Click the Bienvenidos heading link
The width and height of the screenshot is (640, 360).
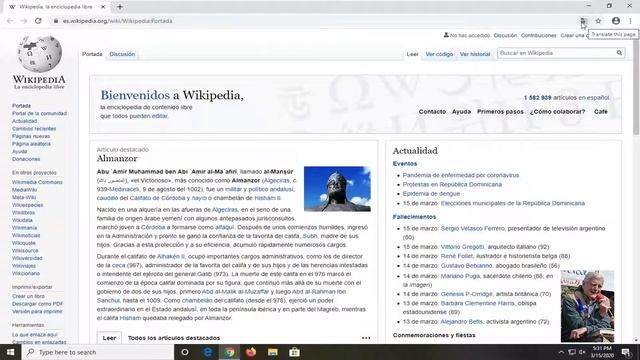[135, 95]
